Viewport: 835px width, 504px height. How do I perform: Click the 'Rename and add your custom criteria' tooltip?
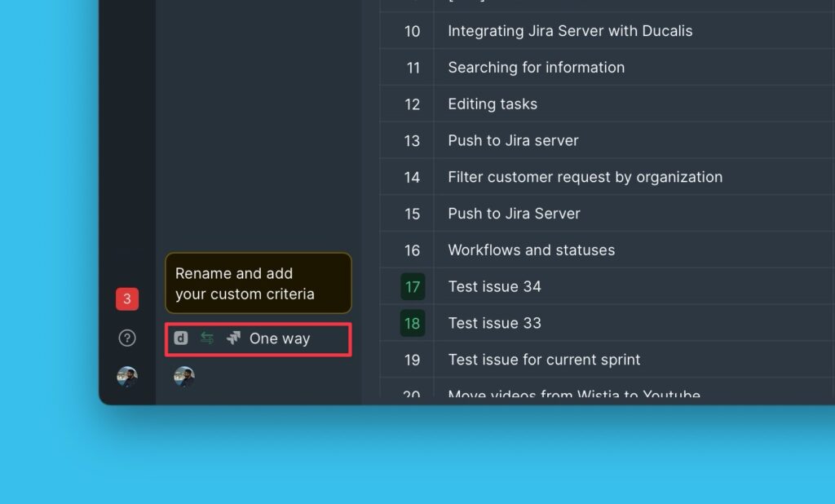click(258, 284)
